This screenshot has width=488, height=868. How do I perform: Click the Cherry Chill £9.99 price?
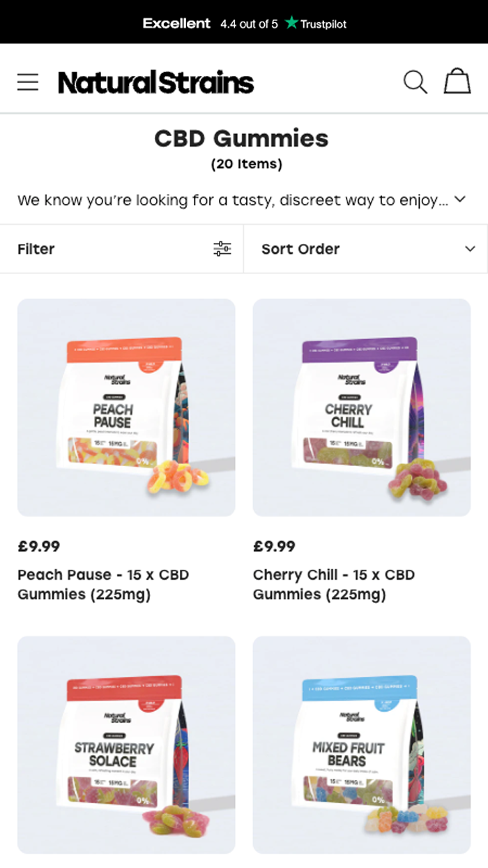click(x=274, y=546)
